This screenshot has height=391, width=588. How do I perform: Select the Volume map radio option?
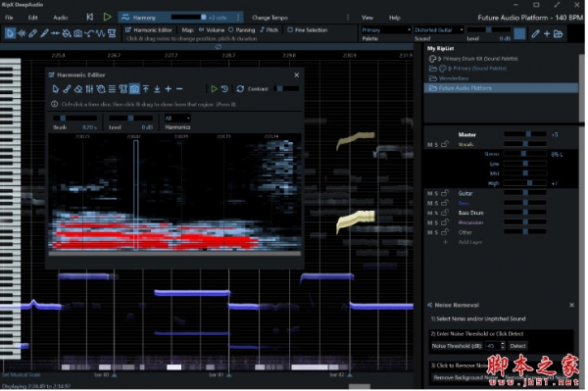[213, 30]
